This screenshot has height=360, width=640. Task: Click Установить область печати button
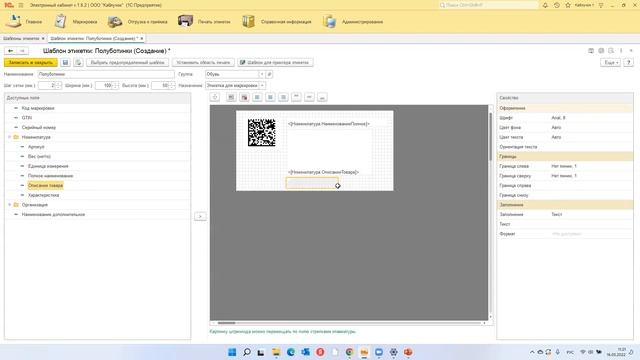[x=203, y=62]
